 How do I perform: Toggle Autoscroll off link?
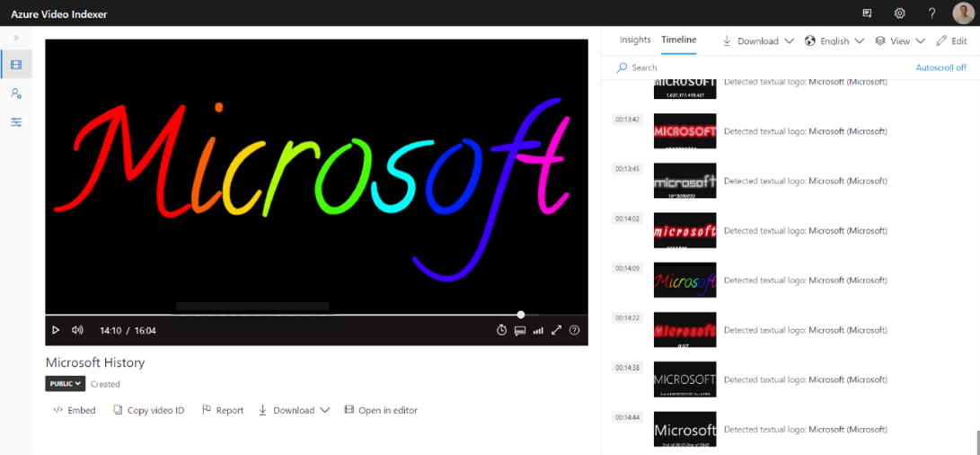coord(941,67)
